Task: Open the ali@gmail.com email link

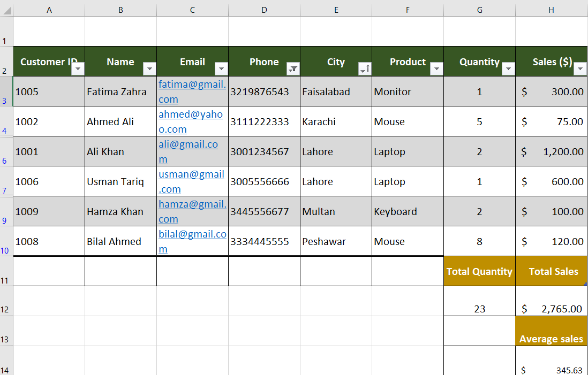Action: [x=189, y=152]
